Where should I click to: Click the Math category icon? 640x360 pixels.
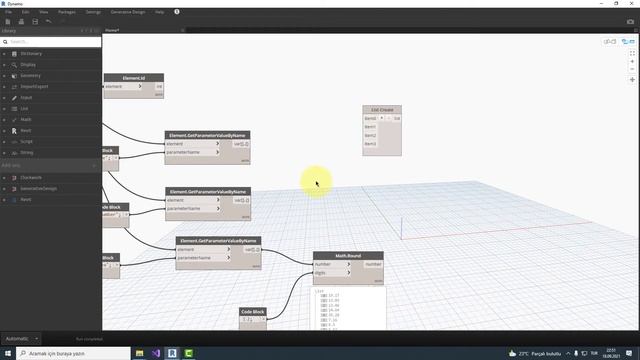[14, 120]
